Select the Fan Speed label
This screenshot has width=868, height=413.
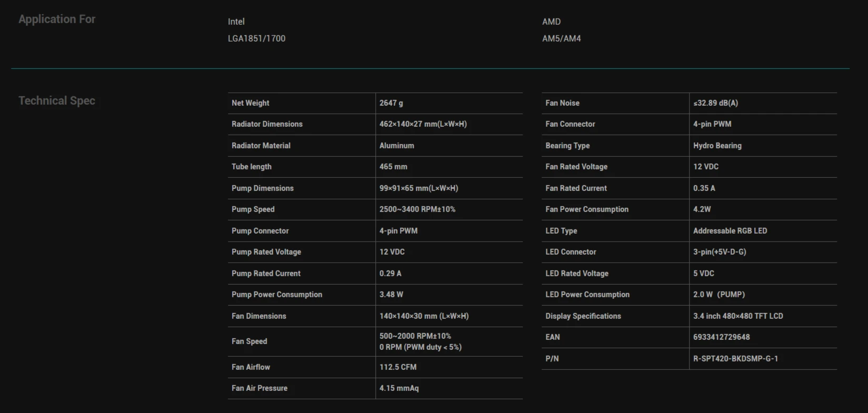pos(250,341)
